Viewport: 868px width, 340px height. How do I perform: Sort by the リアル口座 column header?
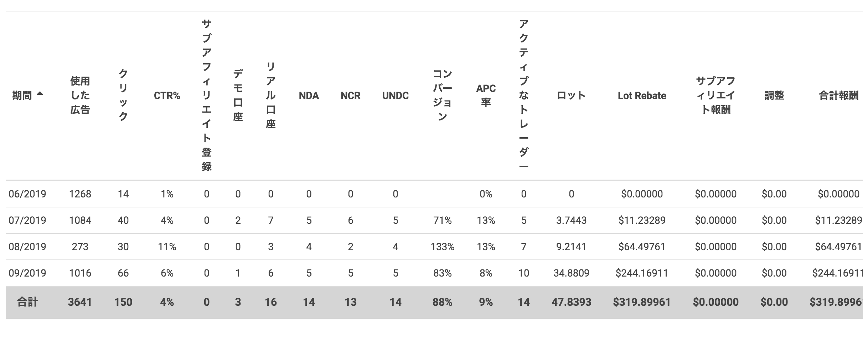270,95
